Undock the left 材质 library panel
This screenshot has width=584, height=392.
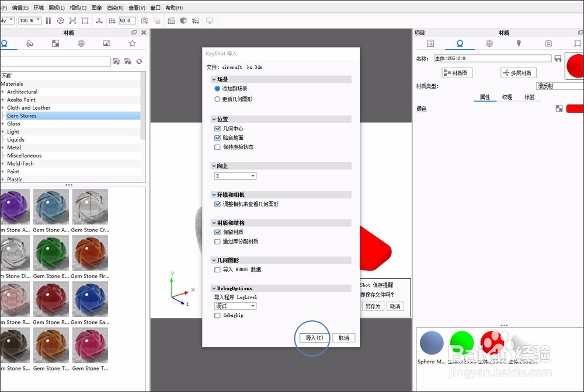[x=134, y=33]
